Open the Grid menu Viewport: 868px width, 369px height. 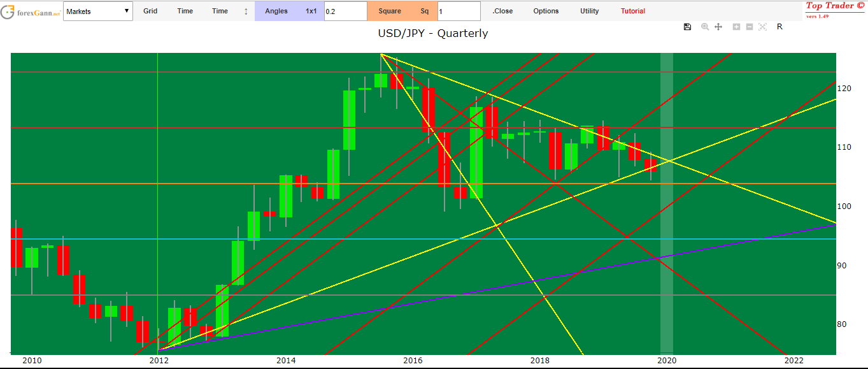(x=150, y=11)
